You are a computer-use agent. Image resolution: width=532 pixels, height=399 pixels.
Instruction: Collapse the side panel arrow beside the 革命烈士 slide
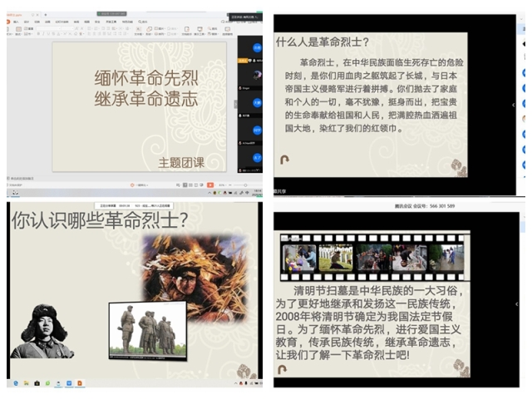514,105
